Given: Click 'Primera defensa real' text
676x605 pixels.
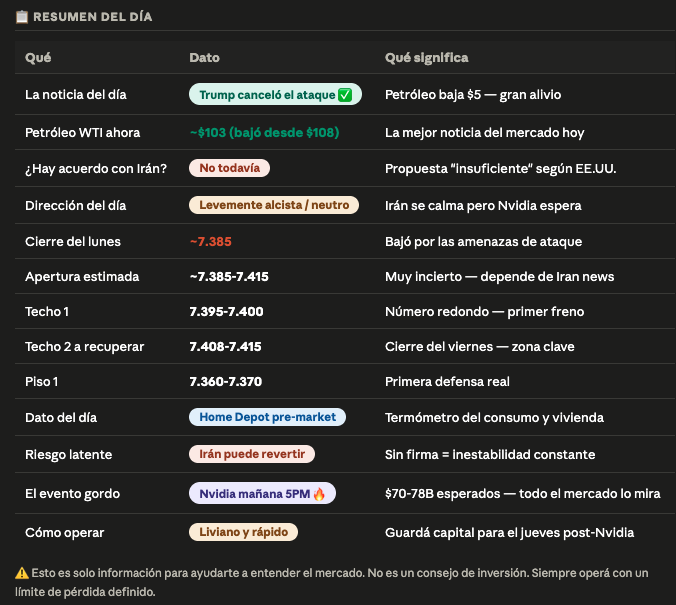Looking at the screenshot, I should tap(447, 382).
